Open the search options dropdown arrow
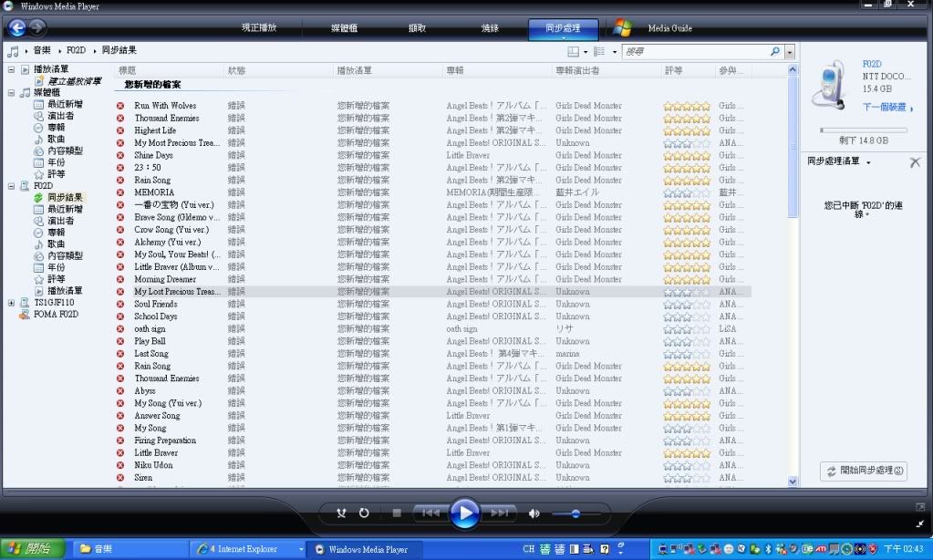The width and height of the screenshot is (933, 560). point(790,52)
